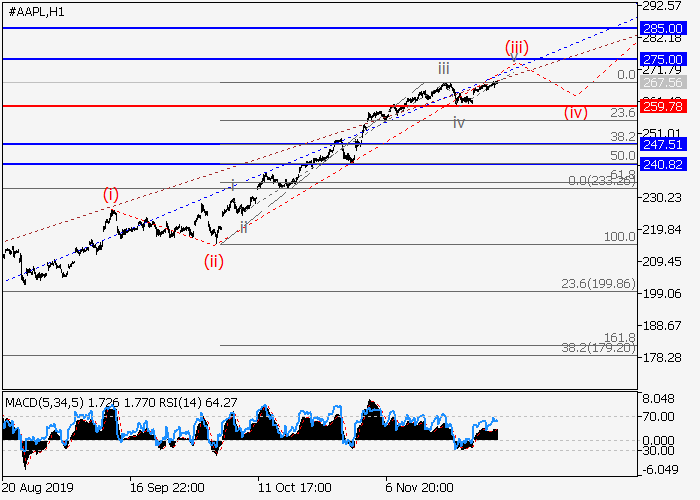Screen dimensions: 700x500
Task: Click the -6.049 indicator scale value
Action: pos(660,470)
